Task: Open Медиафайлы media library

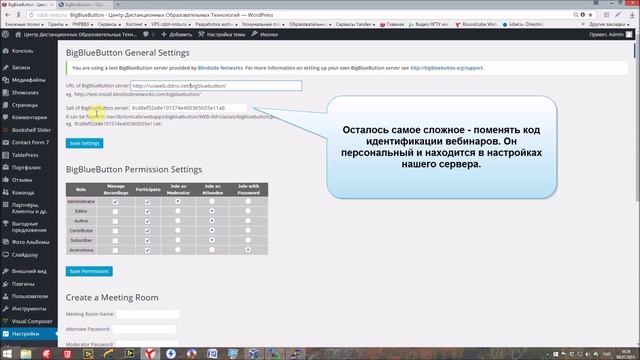Action: click(x=29, y=80)
